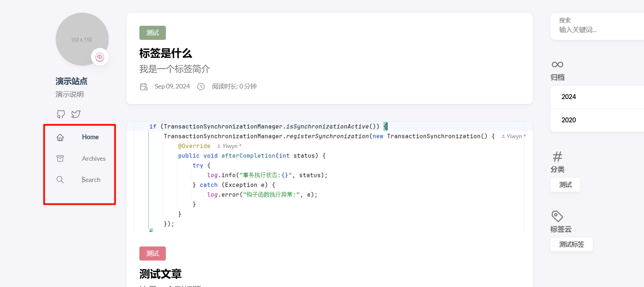Click the calendar icon by Sep 09, 2024

[144, 87]
